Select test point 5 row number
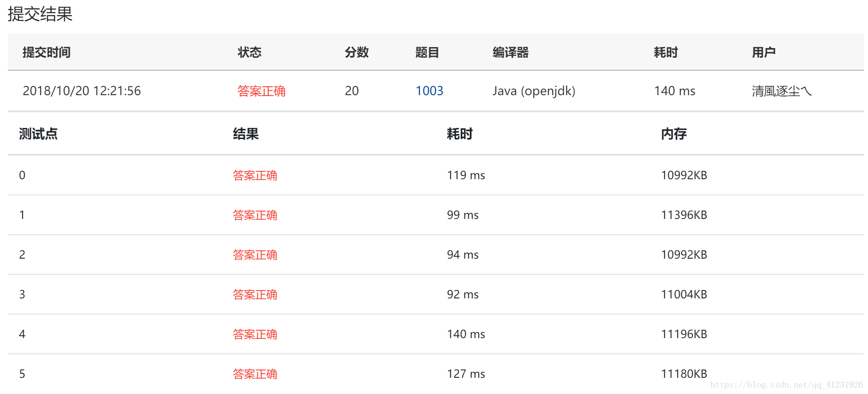The height and width of the screenshot is (394, 868). point(22,374)
